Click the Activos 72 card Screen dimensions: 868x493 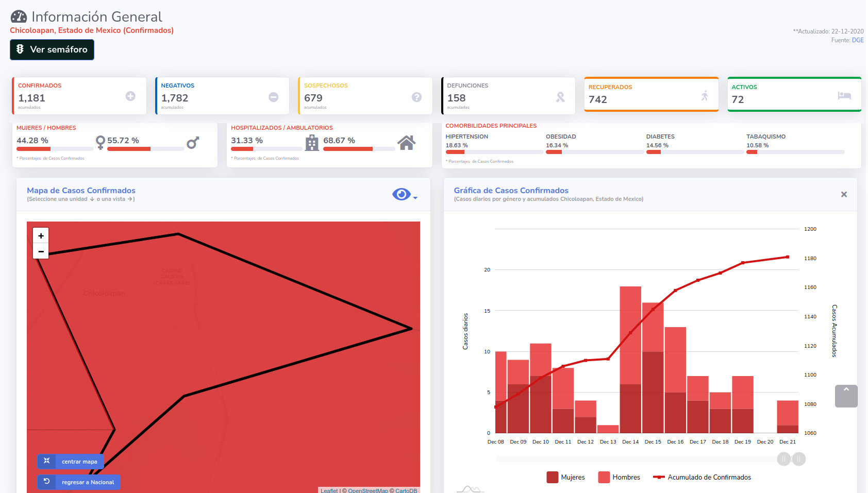(794, 94)
